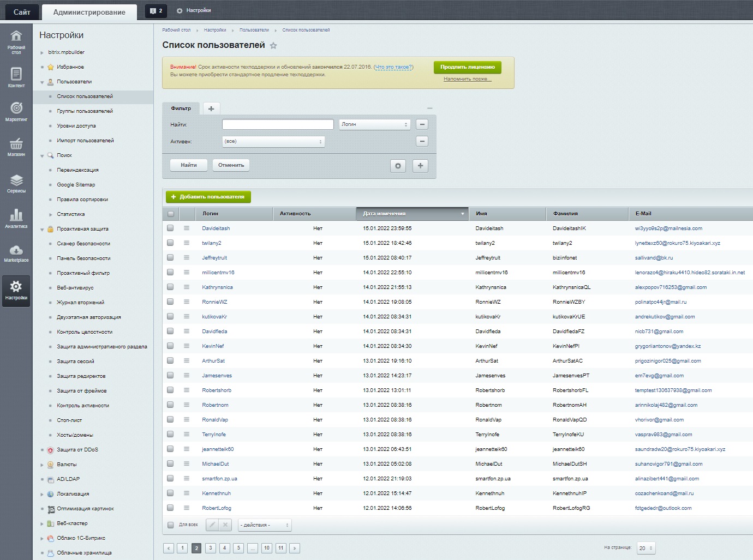
Task: Check the millicentmv16 row checkbox
Action: [x=170, y=272]
